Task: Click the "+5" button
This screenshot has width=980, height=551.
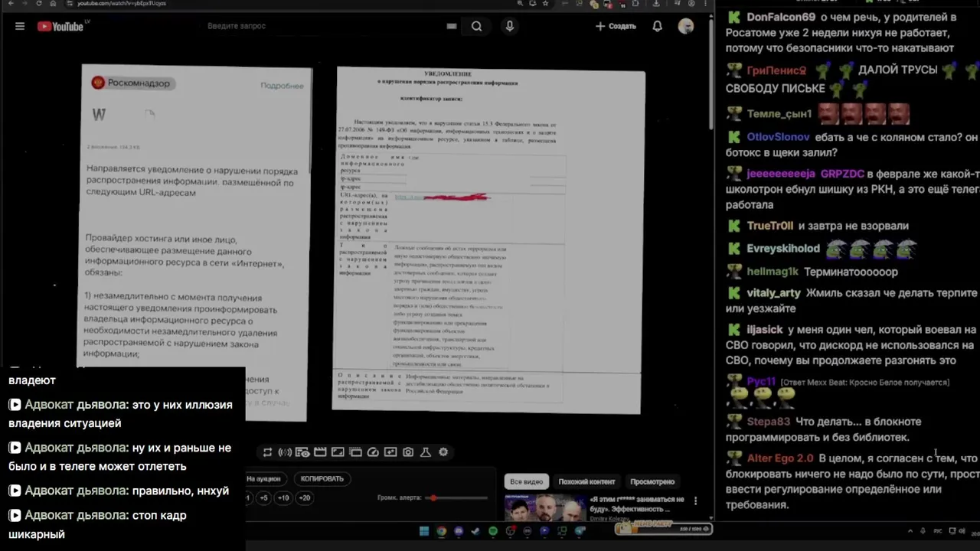Action: [263, 498]
